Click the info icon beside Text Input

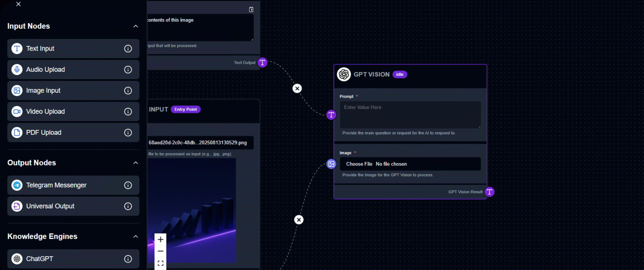tap(128, 49)
